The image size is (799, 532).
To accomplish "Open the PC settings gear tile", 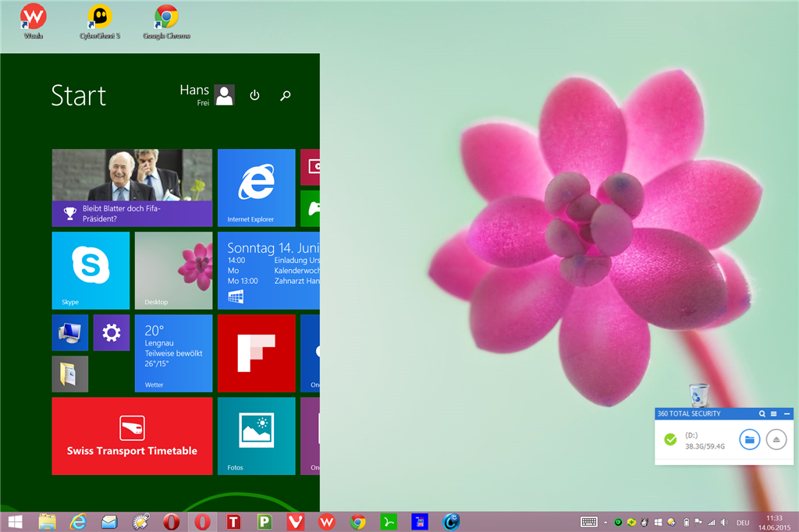I will click(112, 333).
